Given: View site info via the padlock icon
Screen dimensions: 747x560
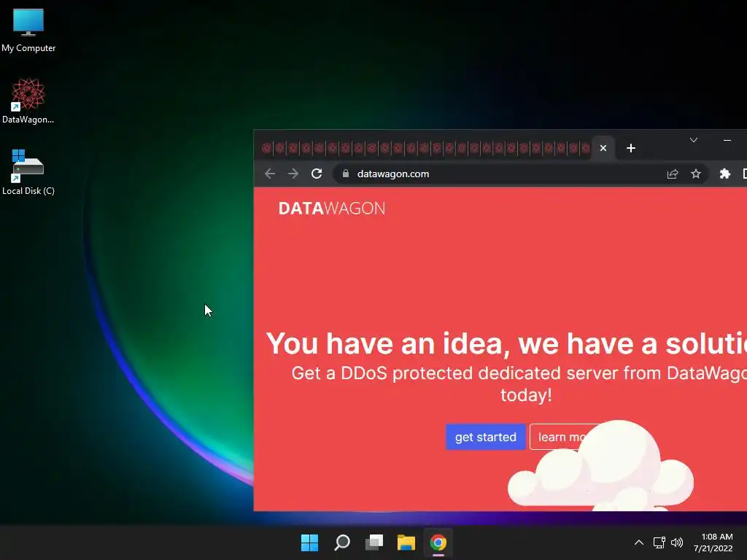Looking at the screenshot, I should pos(346,174).
